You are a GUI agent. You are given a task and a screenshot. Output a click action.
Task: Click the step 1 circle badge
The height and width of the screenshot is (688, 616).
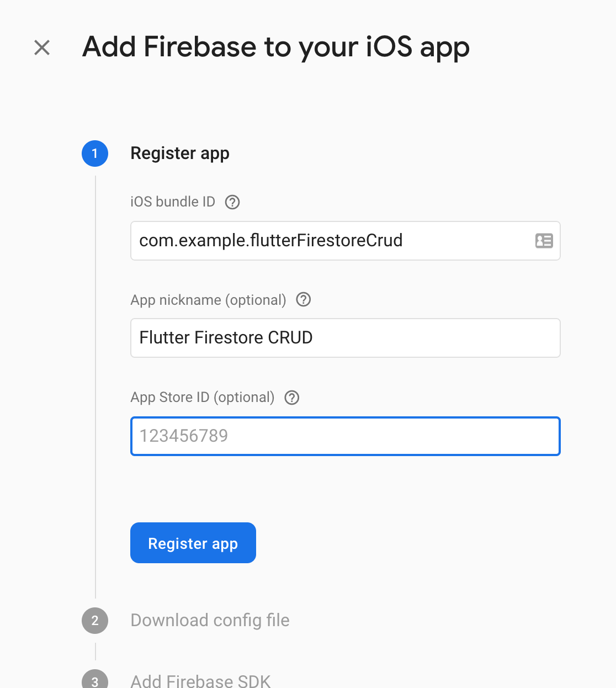pos(95,154)
